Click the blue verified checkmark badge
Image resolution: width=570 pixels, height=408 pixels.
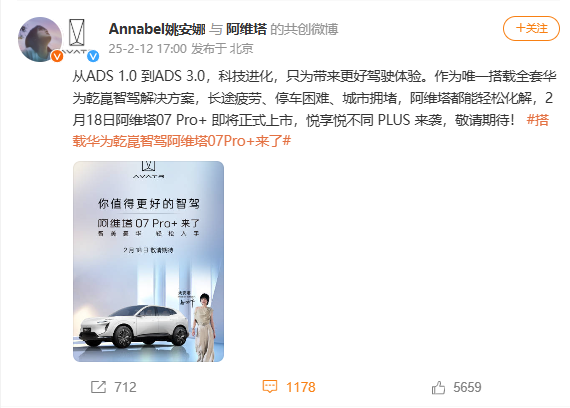pos(93,56)
